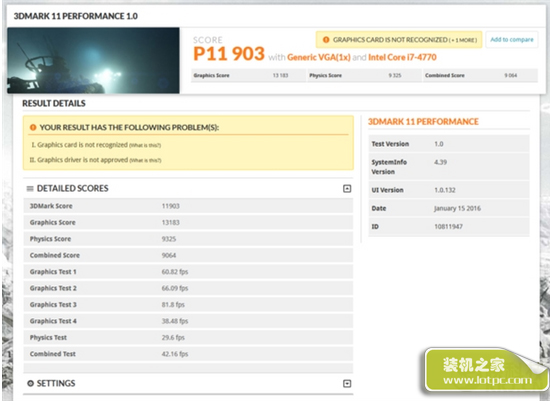Select the P11 903 score value
The width and height of the screenshot is (550, 405).
[229, 54]
